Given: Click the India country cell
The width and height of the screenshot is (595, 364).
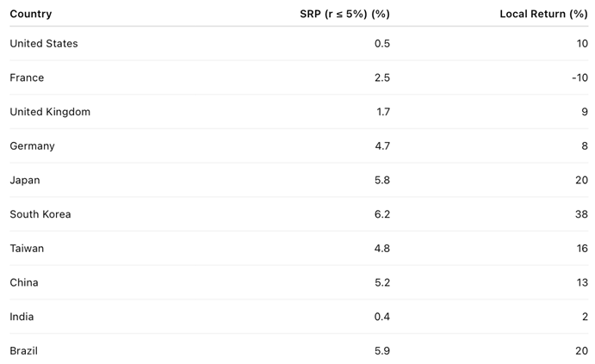Looking at the screenshot, I should [x=22, y=317].
